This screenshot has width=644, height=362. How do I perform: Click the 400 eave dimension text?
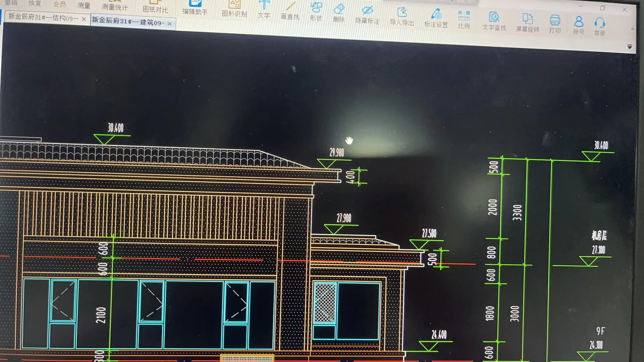click(x=350, y=176)
